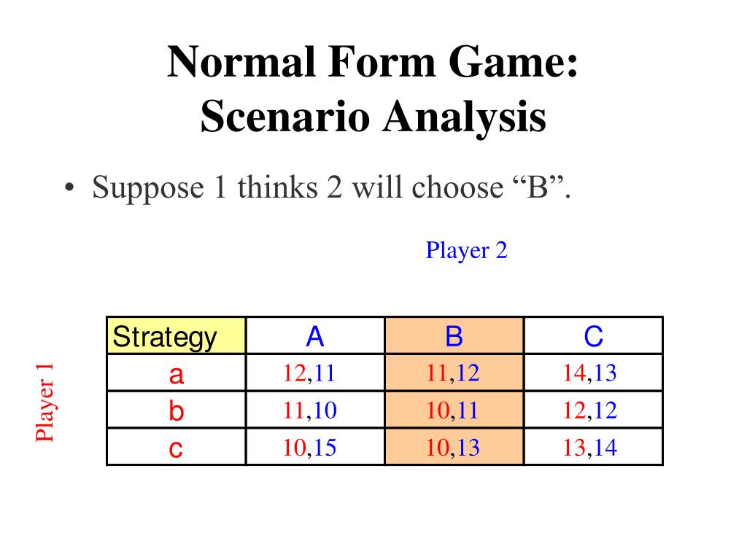The image size is (747, 560).
Task: Click the yellow "Strategy" header cell
Action: pos(176,337)
